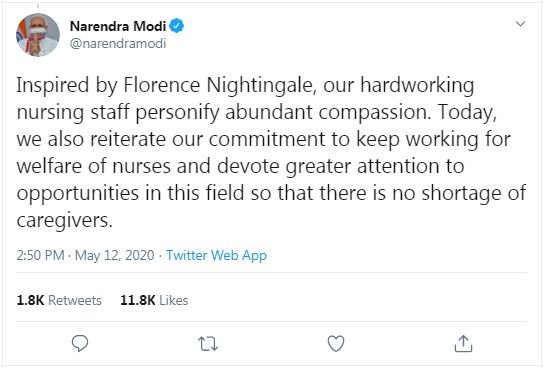Open the @narendramodi handle link
The image size is (544, 368).
[x=118, y=43]
